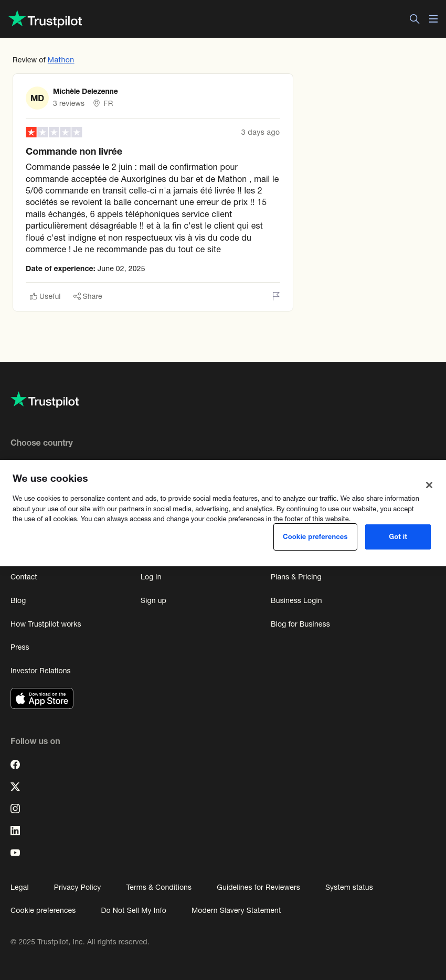Open Guidelines for Reviewers
Screen dimensions: 446x980
click(x=258, y=887)
